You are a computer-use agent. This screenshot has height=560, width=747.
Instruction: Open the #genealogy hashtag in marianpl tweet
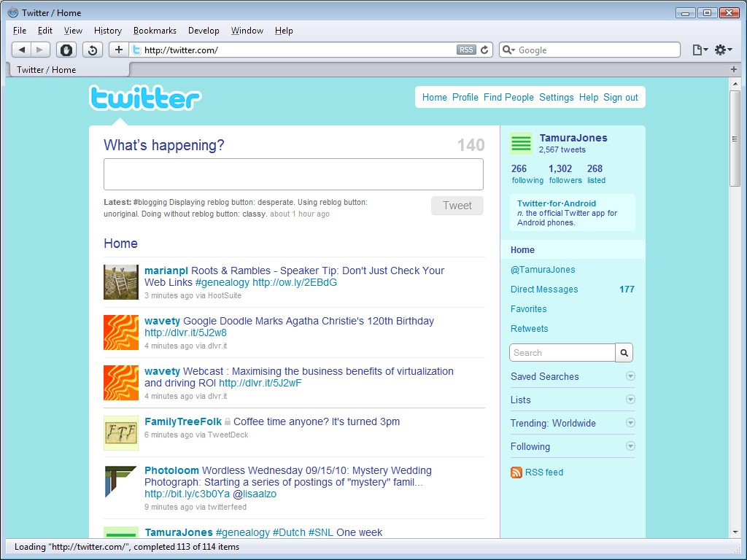click(222, 282)
